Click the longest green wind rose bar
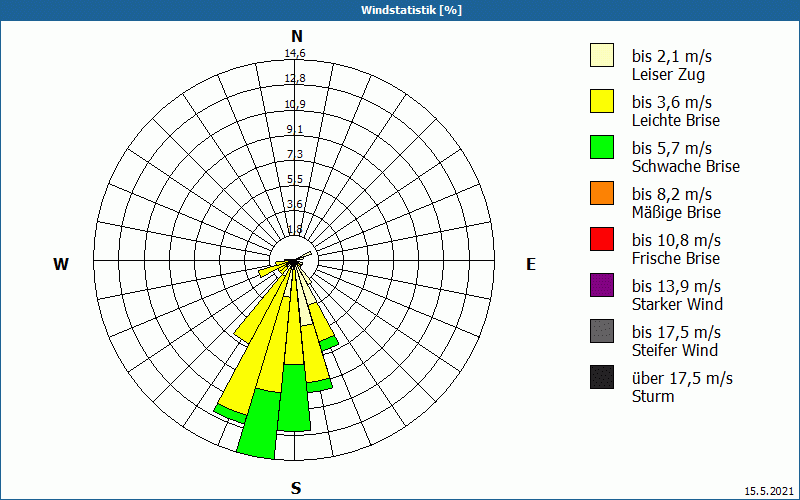Viewport: 800px width, 500px height. [x=259, y=423]
